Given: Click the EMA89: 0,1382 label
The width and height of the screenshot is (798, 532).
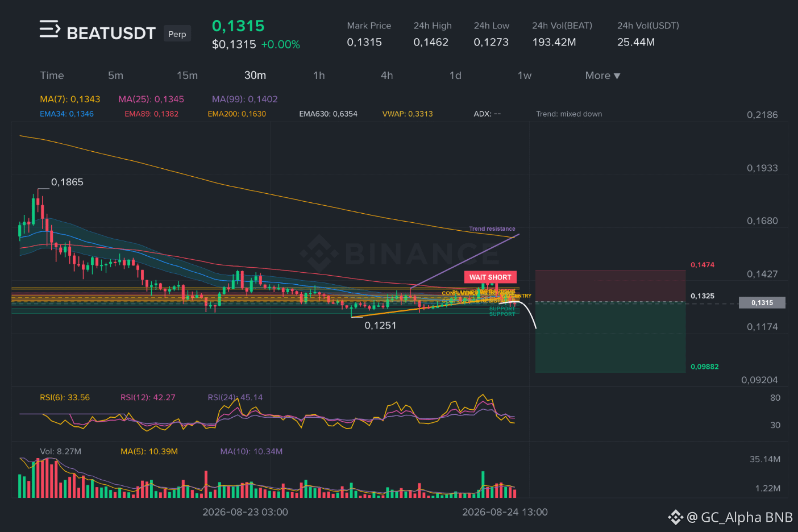Looking at the screenshot, I should (152, 114).
